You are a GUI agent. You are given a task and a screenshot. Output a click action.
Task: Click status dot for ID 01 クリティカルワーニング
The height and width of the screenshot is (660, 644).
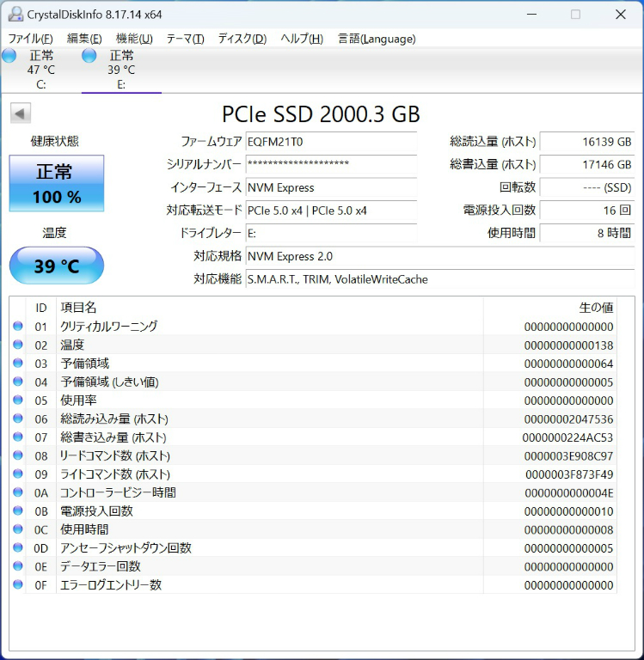18,326
